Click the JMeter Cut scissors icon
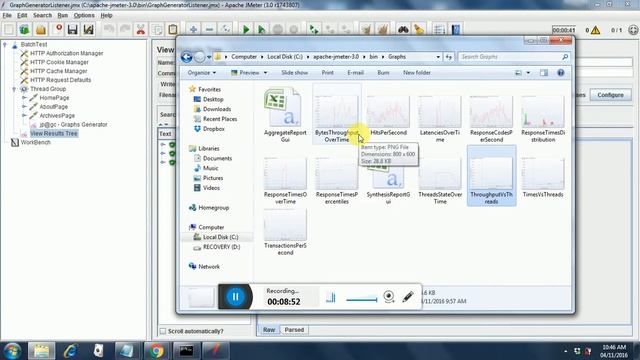640x360 pixels. coord(141,29)
